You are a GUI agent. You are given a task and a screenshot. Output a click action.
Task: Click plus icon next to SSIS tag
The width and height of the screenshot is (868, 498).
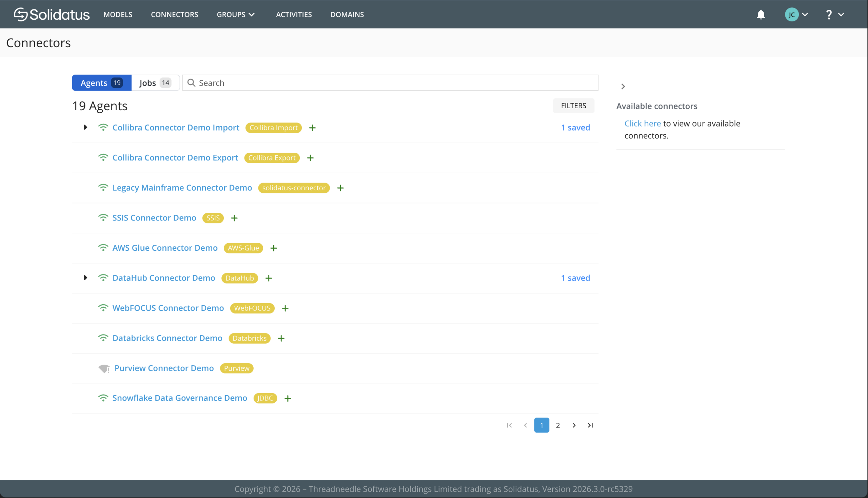point(234,218)
